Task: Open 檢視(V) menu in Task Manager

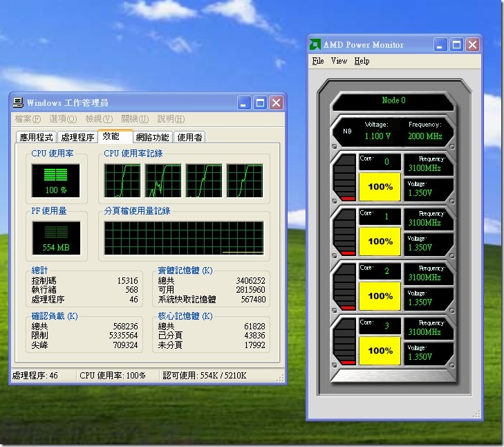Action: [x=99, y=119]
